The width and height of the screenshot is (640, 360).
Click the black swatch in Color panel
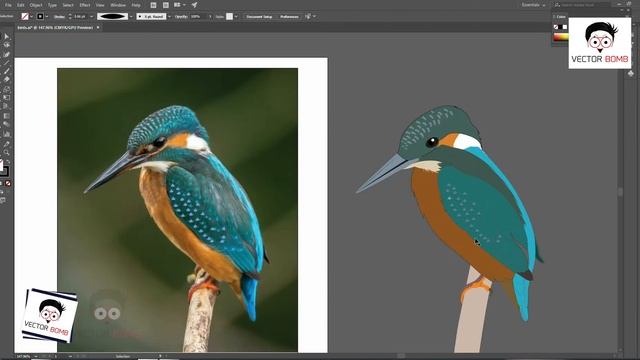tap(560, 27)
